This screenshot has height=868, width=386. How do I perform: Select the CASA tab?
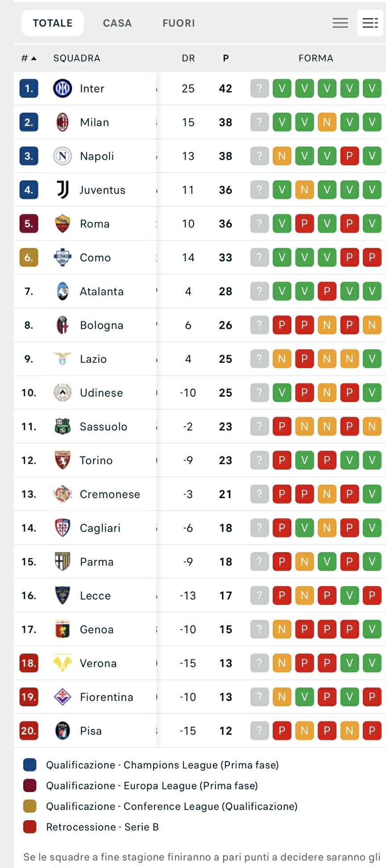117,23
